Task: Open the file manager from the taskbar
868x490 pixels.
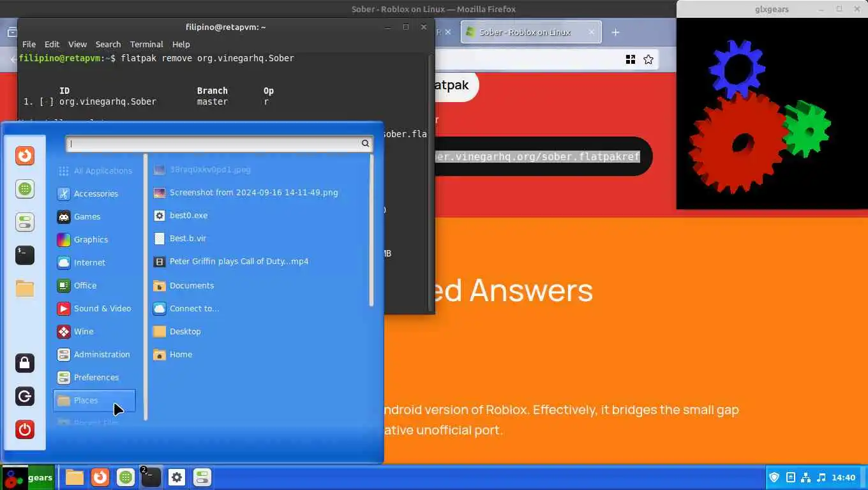Action: [75, 477]
